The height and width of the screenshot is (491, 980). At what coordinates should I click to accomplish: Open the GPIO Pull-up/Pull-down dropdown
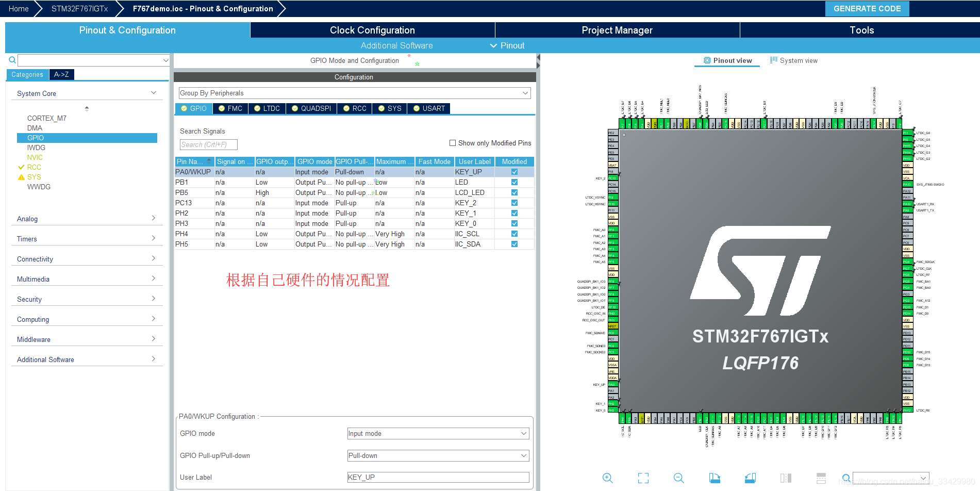coord(438,455)
